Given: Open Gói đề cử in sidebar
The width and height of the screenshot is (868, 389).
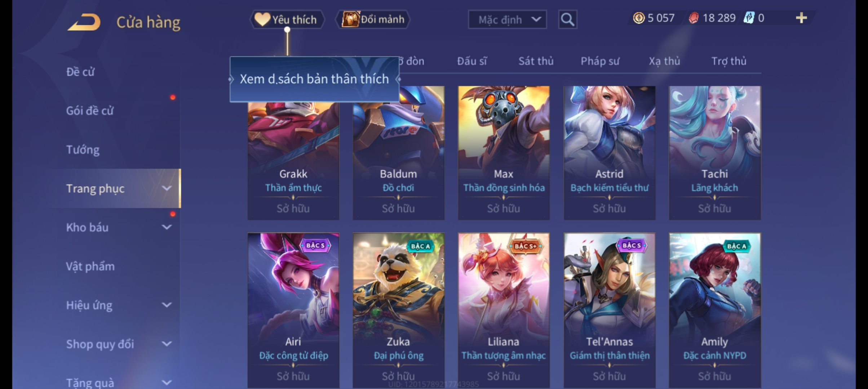Looking at the screenshot, I should tap(90, 111).
